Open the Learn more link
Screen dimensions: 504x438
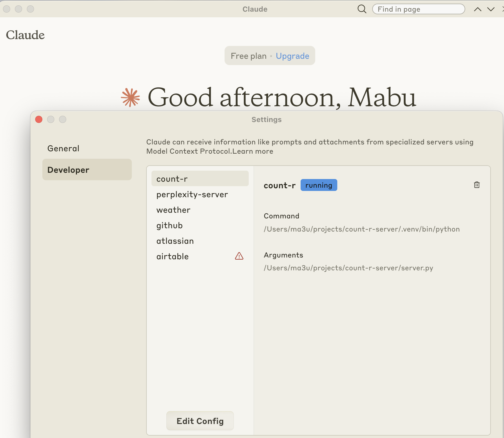tap(253, 151)
